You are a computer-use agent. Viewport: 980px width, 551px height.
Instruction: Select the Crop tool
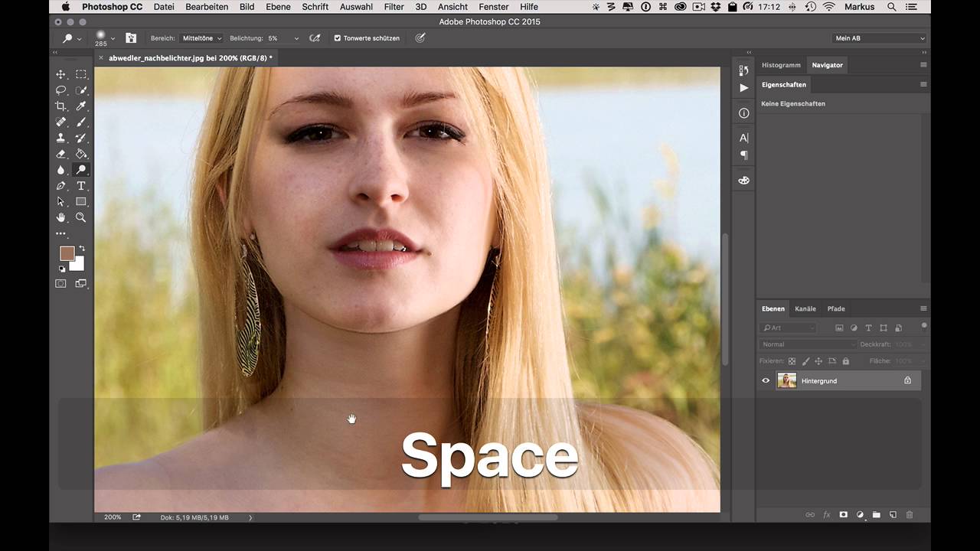[x=60, y=106]
